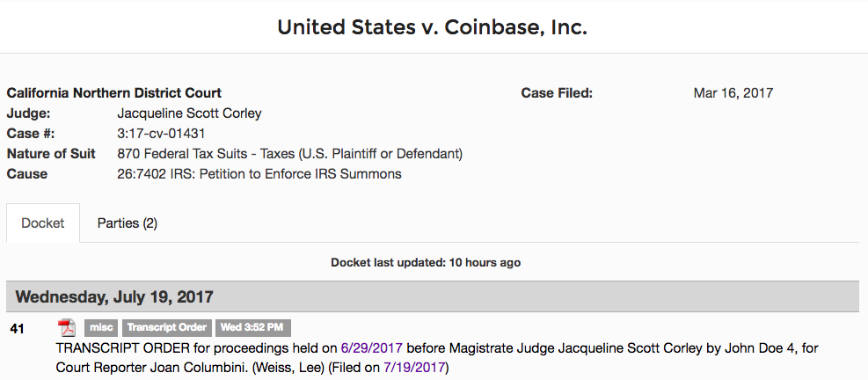Image resolution: width=868 pixels, height=380 pixels.
Task: Open the Parties (2) tab
Action: point(127,223)
